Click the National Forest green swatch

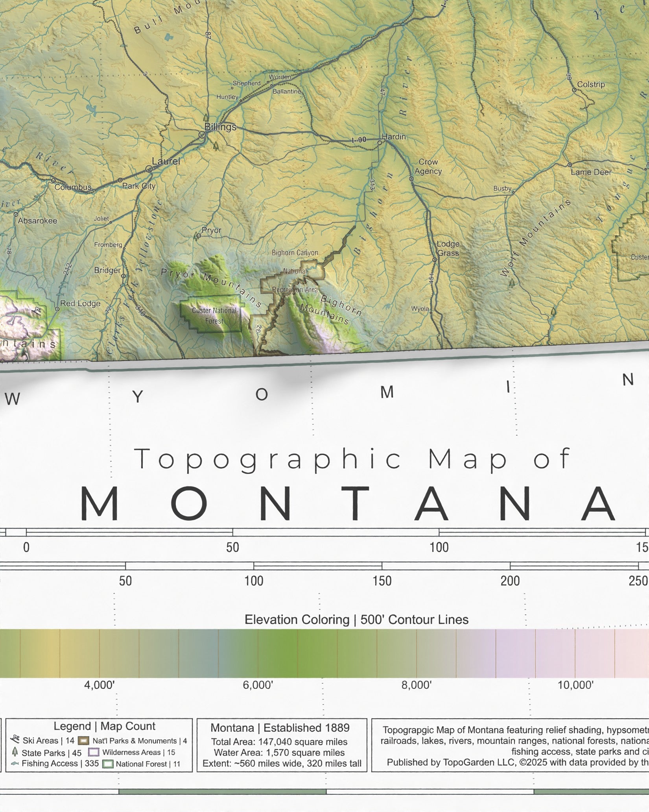pos(108,764)
